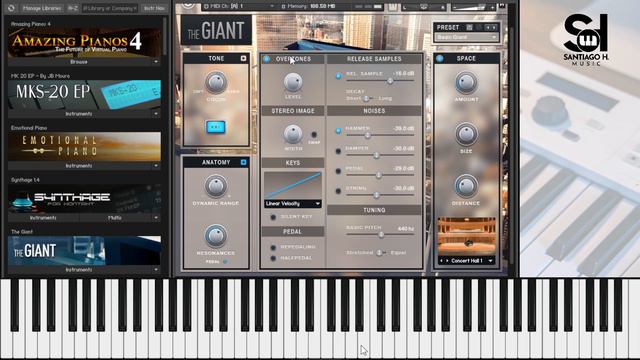The image size is (640, 360).
Task: Enable Damper noise LED
Action: [x=338, y=151]
